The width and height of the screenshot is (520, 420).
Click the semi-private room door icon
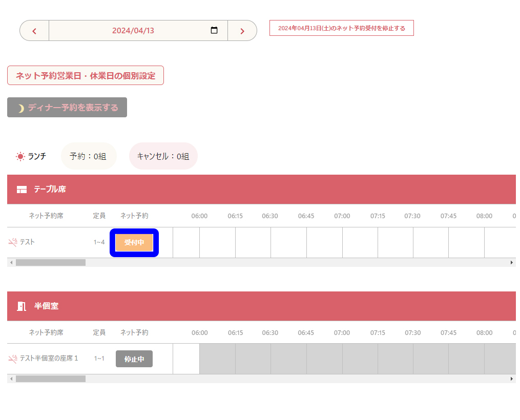(x=22, y=306)
